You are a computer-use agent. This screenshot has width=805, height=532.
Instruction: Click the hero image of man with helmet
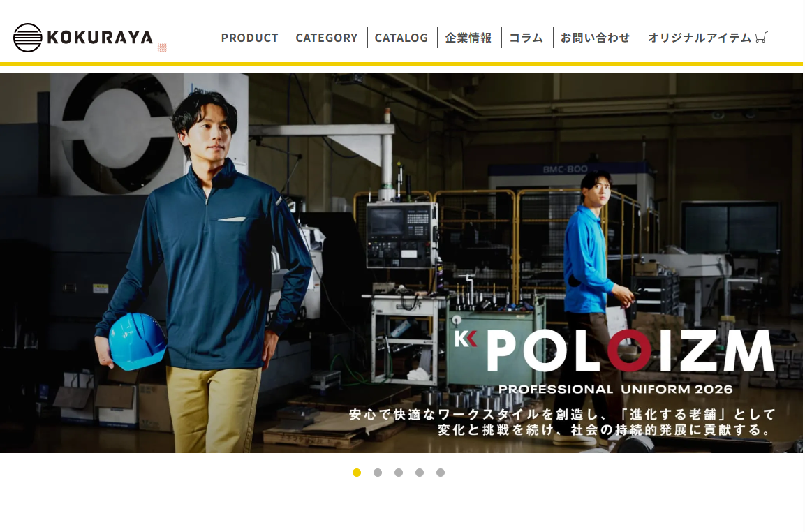(401, 263)
